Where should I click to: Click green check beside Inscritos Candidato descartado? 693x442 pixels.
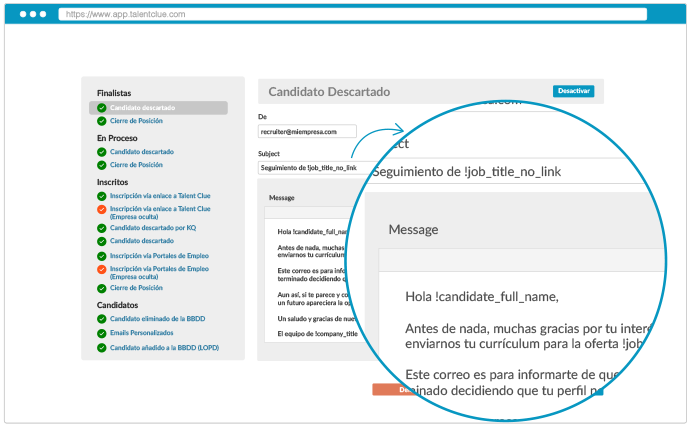(x=102, y=241)
